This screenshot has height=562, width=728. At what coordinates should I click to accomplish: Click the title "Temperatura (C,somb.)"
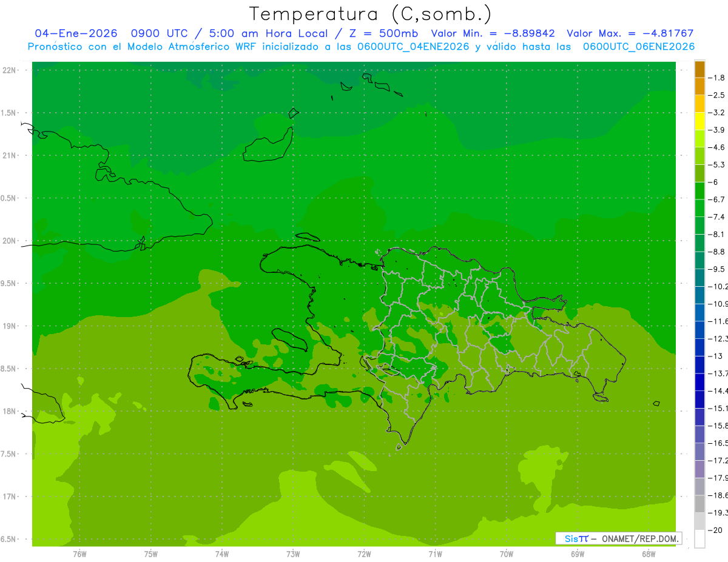(371, 14)
